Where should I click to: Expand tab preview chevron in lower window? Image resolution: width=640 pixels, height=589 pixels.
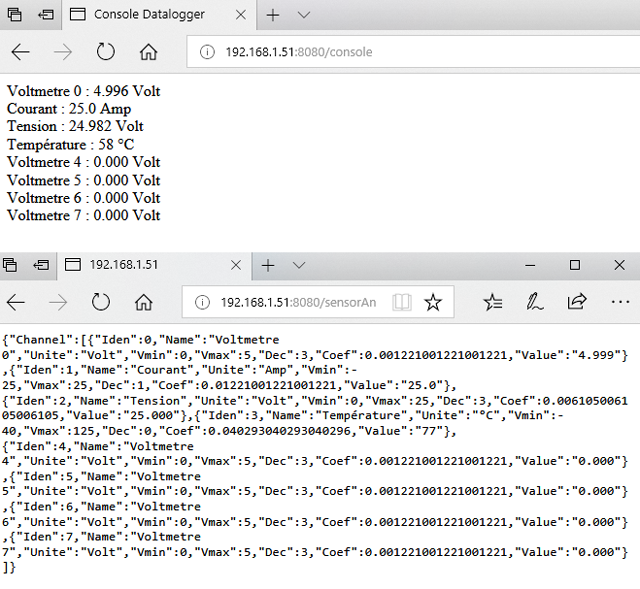[299, 265]
